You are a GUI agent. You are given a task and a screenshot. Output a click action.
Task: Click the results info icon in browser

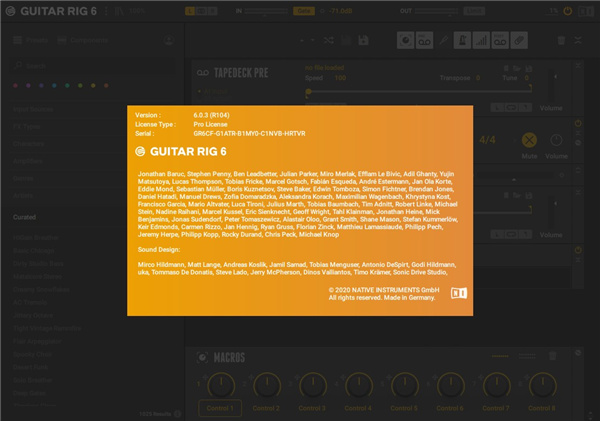coord(178,414)
